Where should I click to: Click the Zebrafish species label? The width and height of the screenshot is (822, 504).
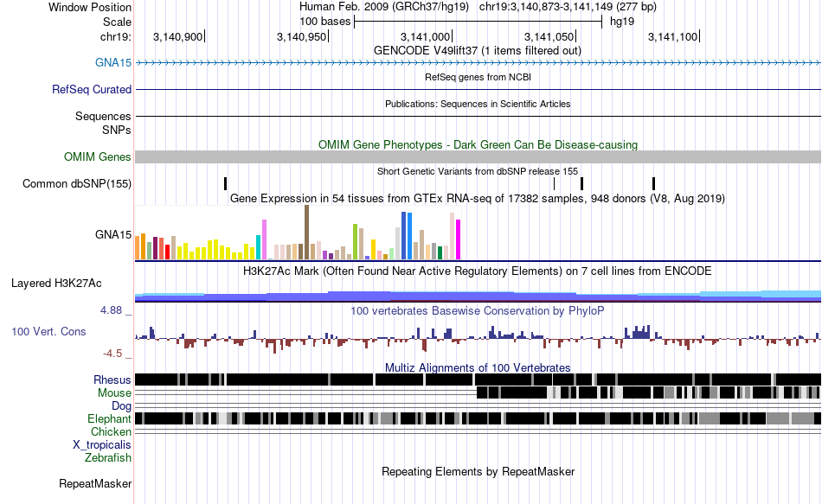coord(108,458)
